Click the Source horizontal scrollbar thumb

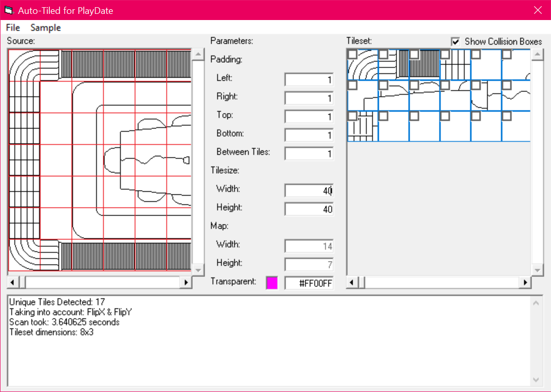[22, 283]
